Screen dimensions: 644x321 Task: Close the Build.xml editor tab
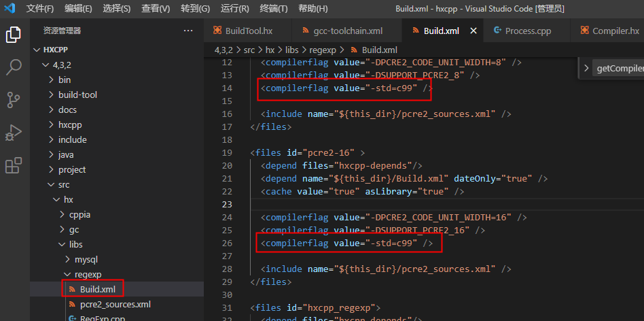click(x=473, y=31)
